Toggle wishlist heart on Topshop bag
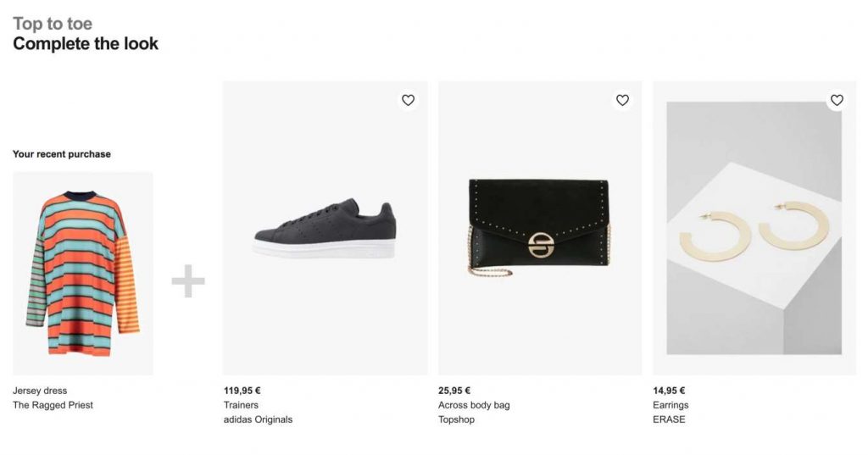 pyautogui.click(x=622, y=100)
